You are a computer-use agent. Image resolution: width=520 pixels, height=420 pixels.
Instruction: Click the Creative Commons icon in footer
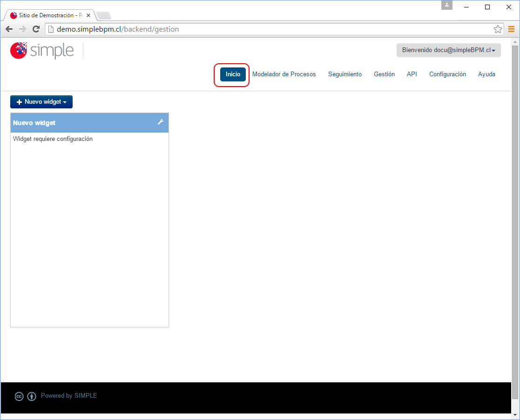(19, 396)
